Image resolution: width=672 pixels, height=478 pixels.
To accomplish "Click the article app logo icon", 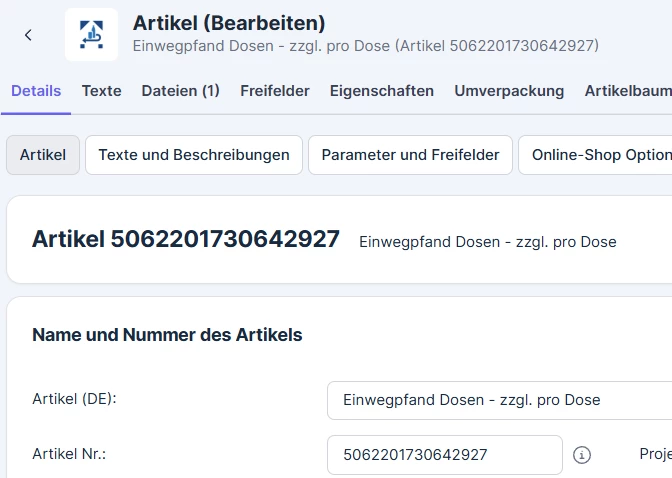I will click(x=91, y=35).
